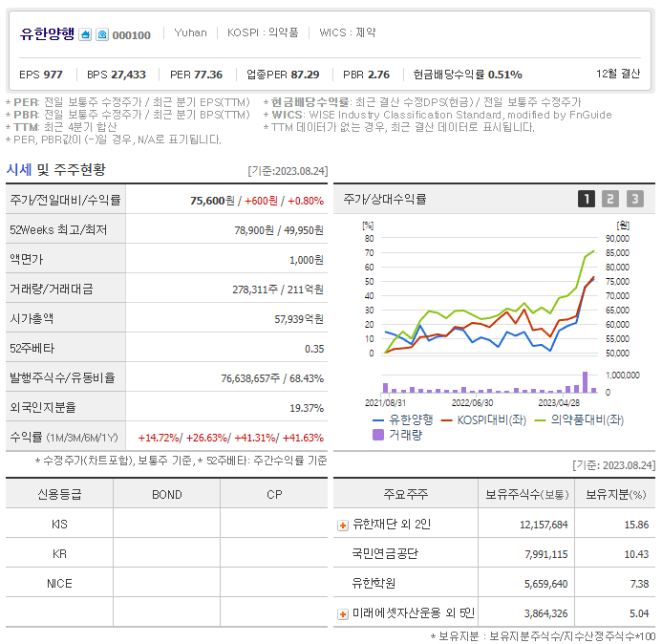Open the company homepage icon beside 유한양행
Viewport: 662px width, 644px height.
(x=85, y=34)
